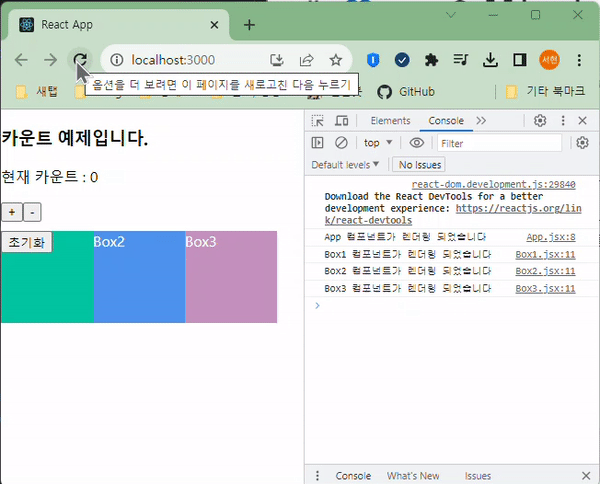The height and width of the screenshot is (484, 600).
Task: Open the Chrome extensions puzzle icon
Action: click(431, 60)
